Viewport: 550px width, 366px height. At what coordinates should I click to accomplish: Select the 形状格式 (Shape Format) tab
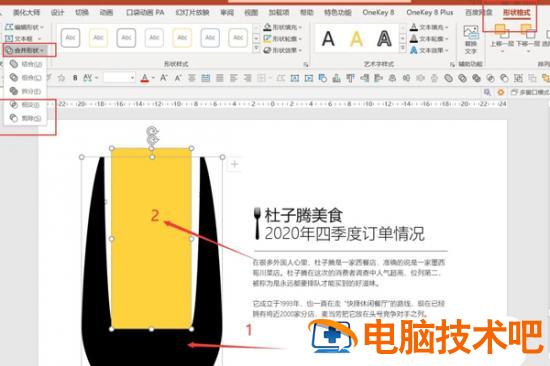tap(516, 13)
